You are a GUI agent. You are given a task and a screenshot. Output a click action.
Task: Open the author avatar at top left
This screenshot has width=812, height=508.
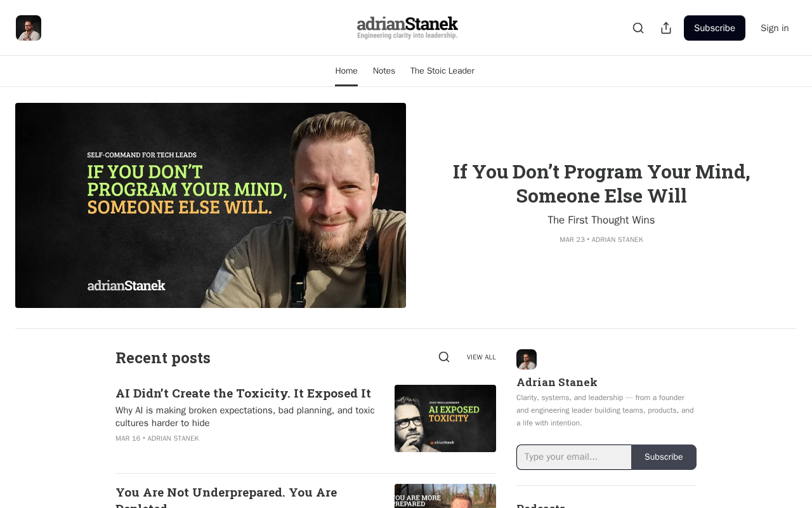tap(29, 28)
